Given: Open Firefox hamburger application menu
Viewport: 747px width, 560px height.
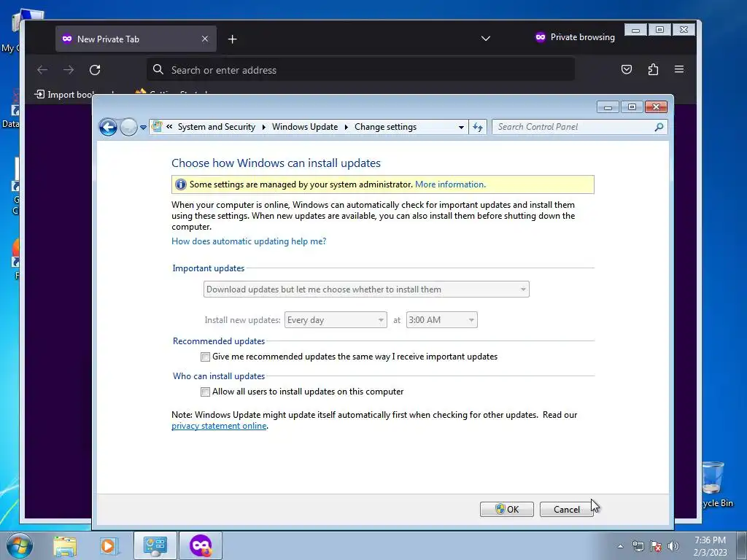Looking at the screenshot, I should pos(679,69).
